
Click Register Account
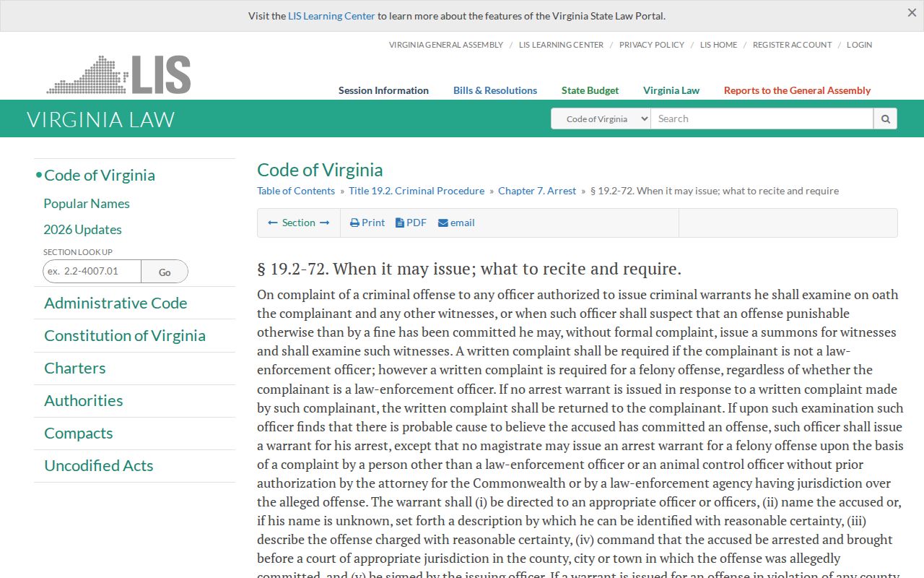[792, 45]
